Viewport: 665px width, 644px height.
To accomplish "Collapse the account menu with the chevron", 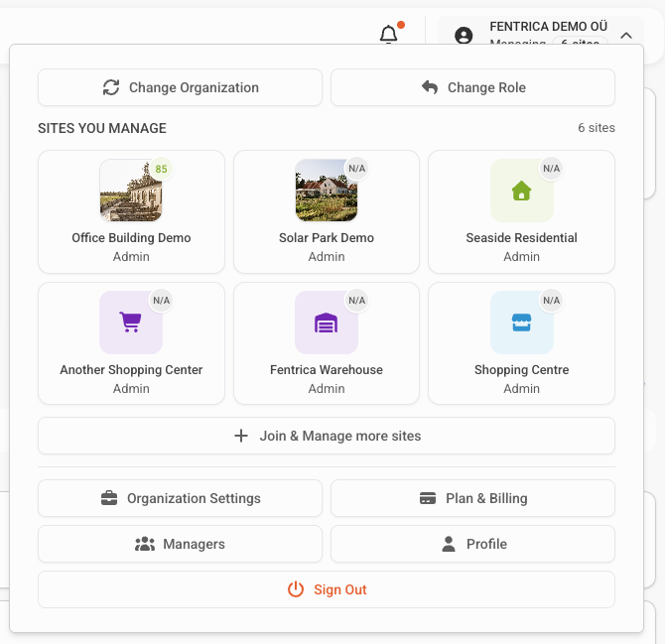I will [626, 36].
